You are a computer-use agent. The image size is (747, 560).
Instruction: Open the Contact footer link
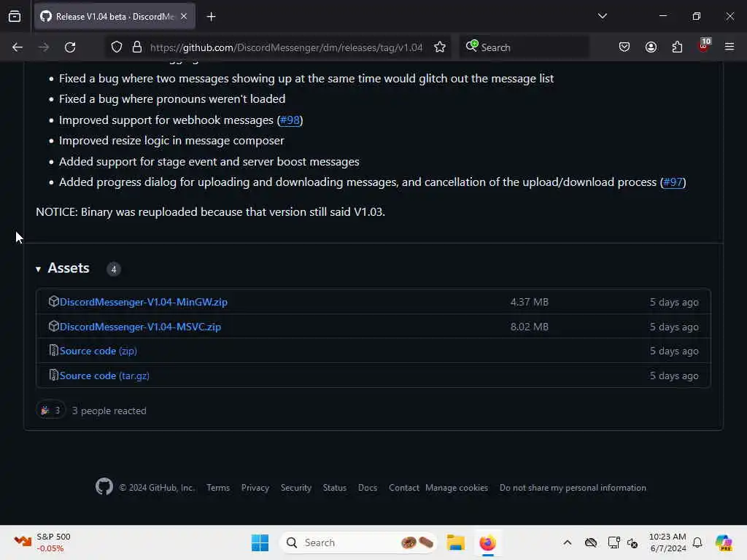403,488
